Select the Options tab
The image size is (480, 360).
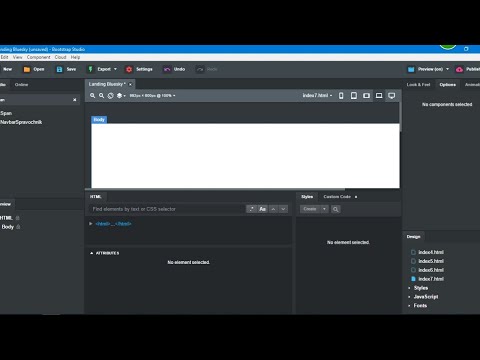pyautogui.click(x=448, y=85)
